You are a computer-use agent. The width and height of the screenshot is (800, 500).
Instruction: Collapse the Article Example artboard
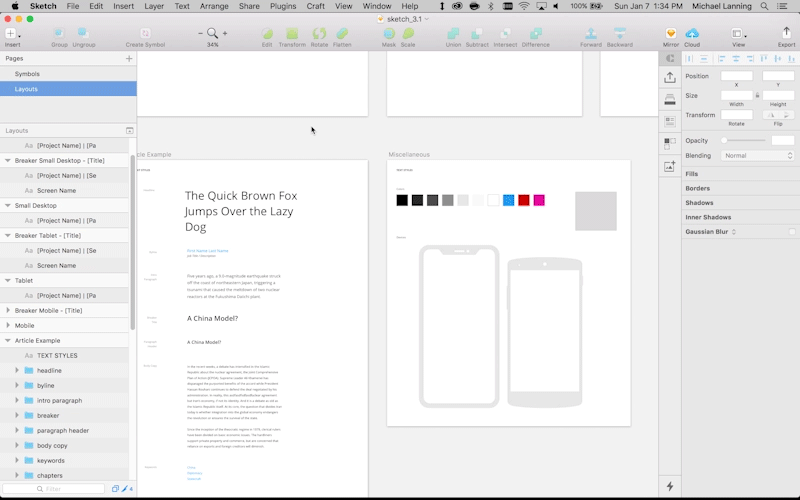click(8, 340)
